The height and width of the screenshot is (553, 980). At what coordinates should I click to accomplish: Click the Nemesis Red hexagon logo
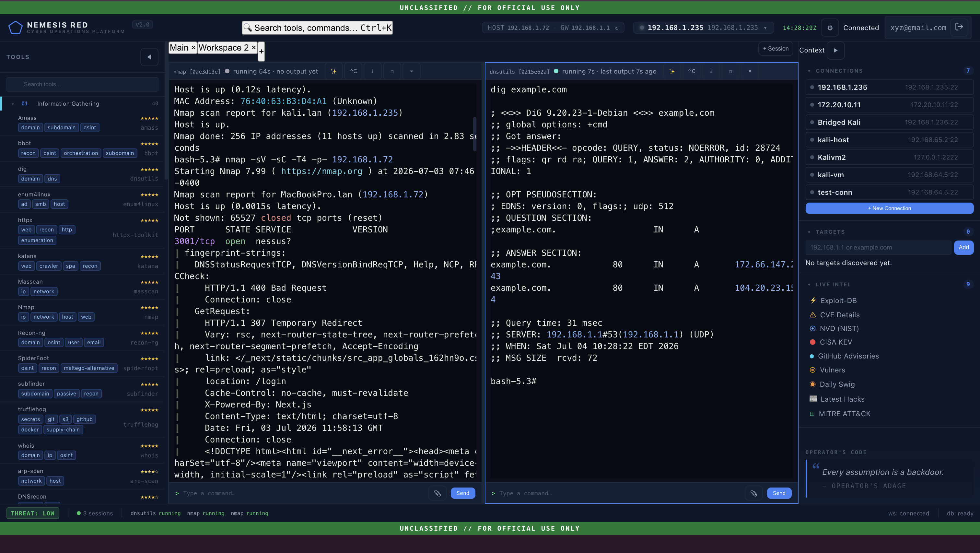tap(16, 28)
